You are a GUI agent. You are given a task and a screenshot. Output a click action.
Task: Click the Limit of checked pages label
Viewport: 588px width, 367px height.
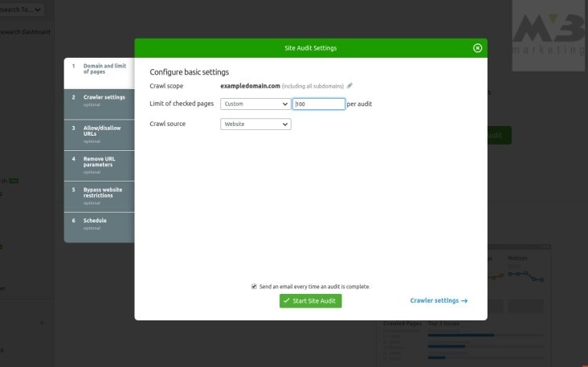182,104
